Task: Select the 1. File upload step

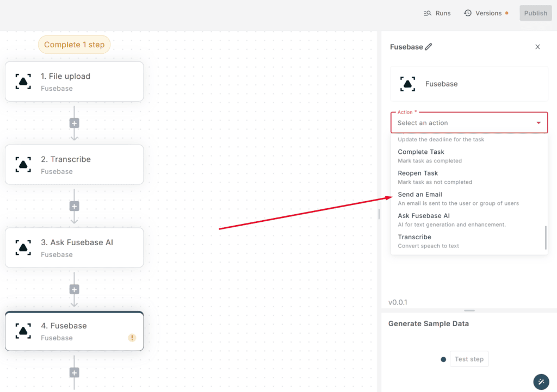Action: coord(74,82)
